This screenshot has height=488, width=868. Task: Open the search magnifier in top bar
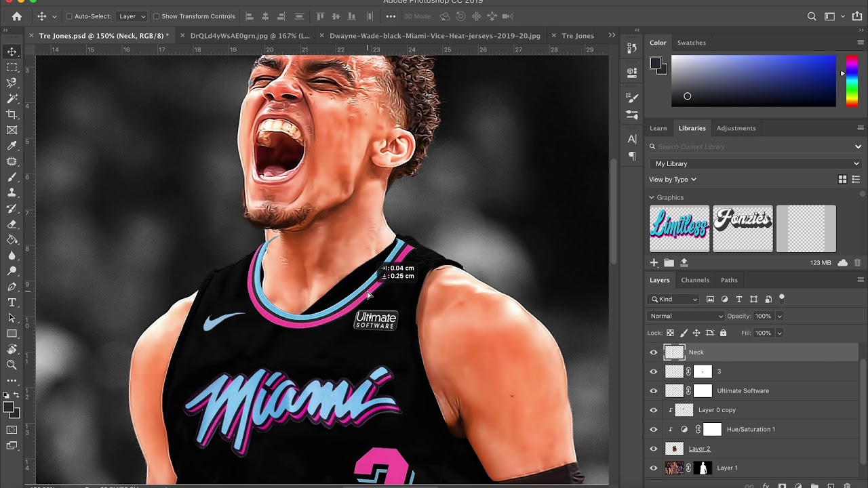point(812,16)
